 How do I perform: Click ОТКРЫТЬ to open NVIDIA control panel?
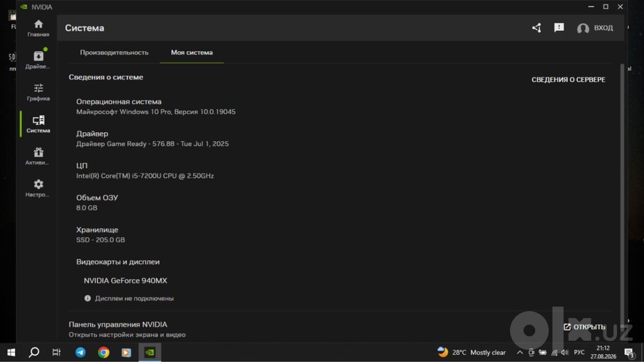(585, 327)
